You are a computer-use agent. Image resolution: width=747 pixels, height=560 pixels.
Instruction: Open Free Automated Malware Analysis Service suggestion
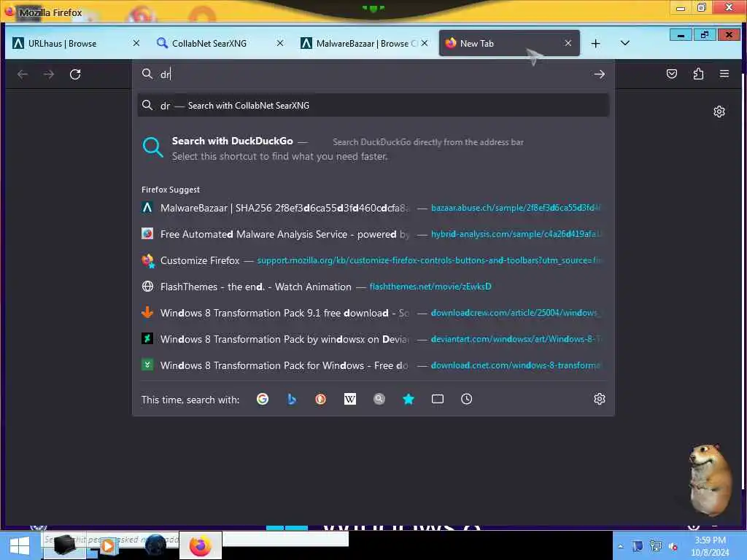click(x=373, y=234)
